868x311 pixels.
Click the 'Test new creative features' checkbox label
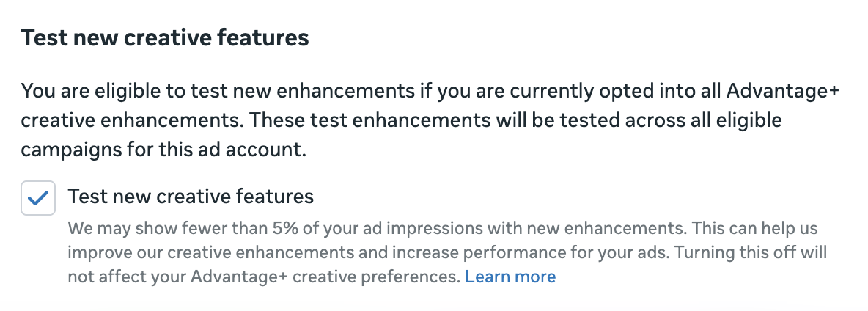[191, 197]
